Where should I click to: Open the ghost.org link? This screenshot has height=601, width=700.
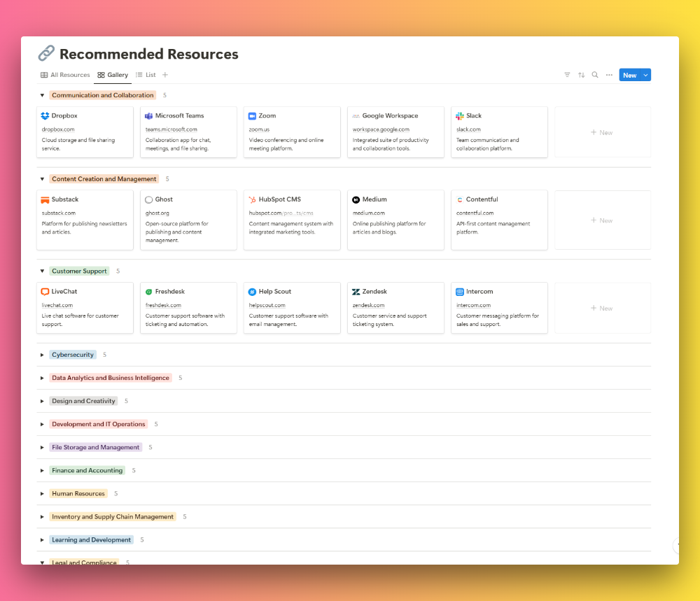(157, 213)
